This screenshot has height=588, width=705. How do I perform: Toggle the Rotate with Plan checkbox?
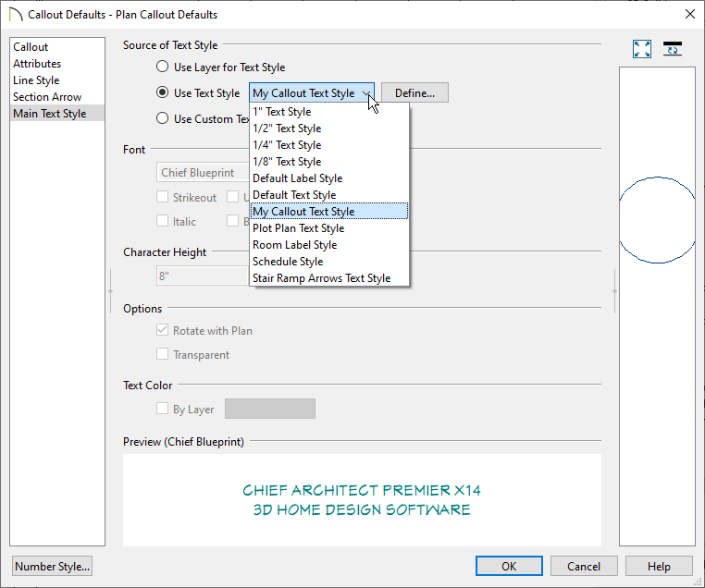point(162,330)
